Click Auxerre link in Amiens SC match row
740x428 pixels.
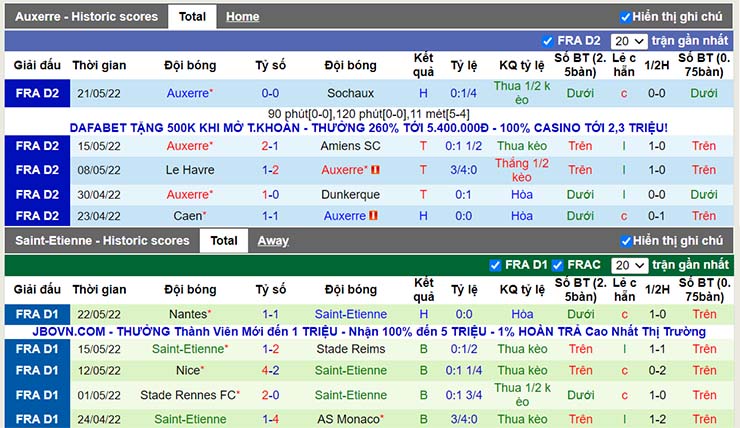190,146
